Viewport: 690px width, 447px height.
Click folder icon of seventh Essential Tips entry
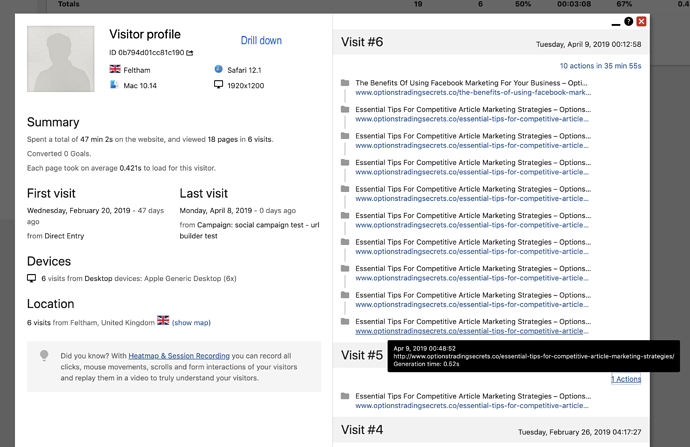(345, 268)
